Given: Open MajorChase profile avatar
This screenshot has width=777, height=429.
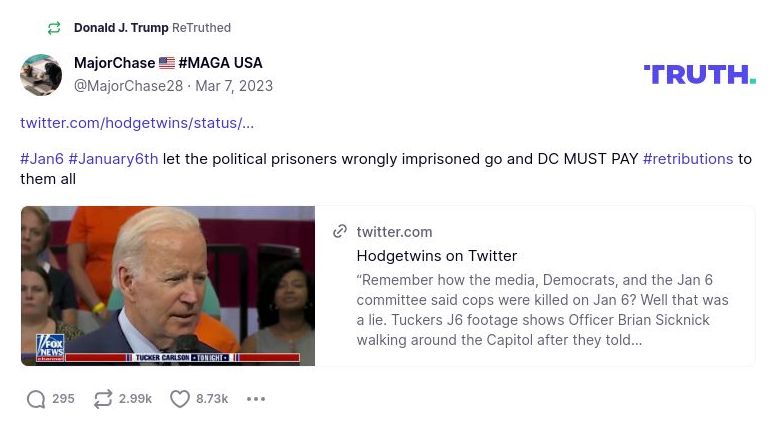Looking at the screenshot, I should pyautogui.click(x=41, y=75).
